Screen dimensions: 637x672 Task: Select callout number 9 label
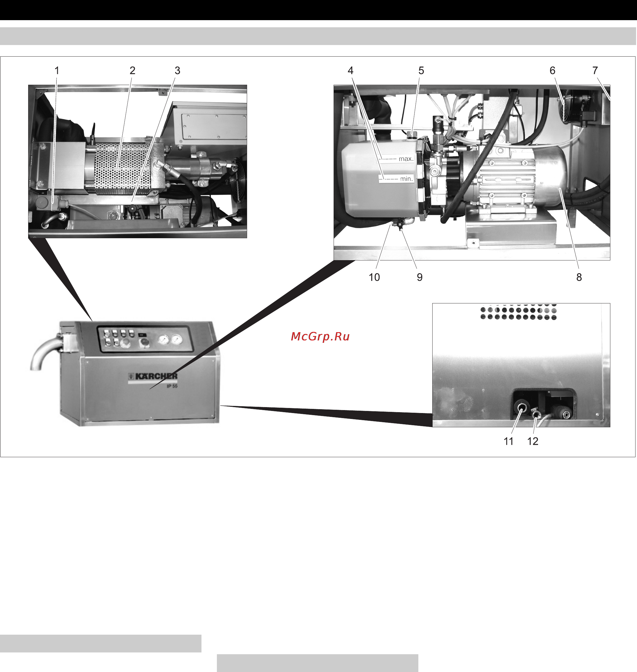pos(420,277)
